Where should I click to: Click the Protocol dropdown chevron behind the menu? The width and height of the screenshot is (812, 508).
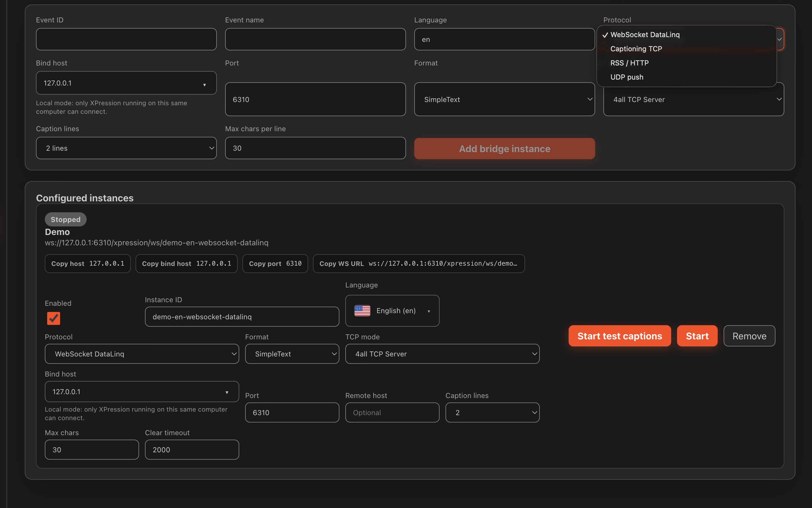(779, 39)
